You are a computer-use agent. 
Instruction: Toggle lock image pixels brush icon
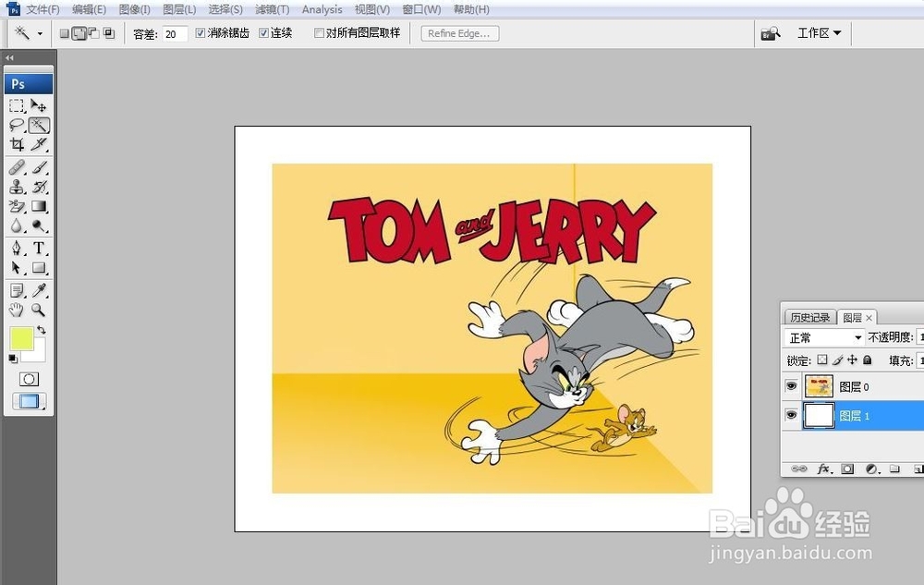[x=837, y=360]
